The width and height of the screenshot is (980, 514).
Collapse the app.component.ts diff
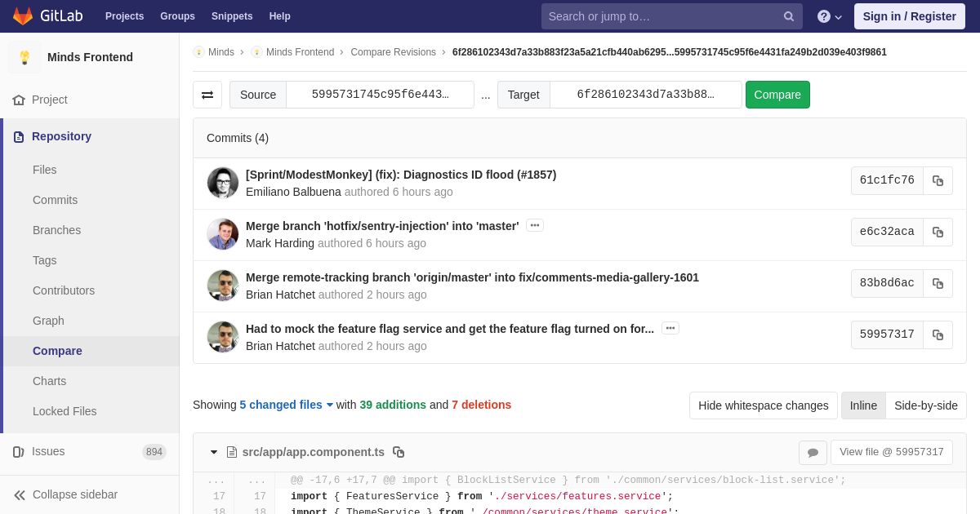pyautogui.click(x=214, y=452)
